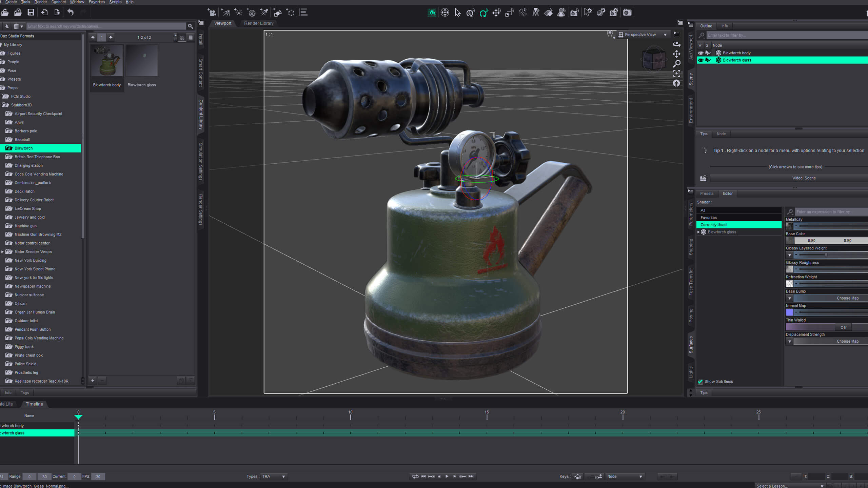Image resolution: width=868 pixels, height=488 pixels.
Task: Click the Render camera icon in toolbar
Action: [627, 13]
